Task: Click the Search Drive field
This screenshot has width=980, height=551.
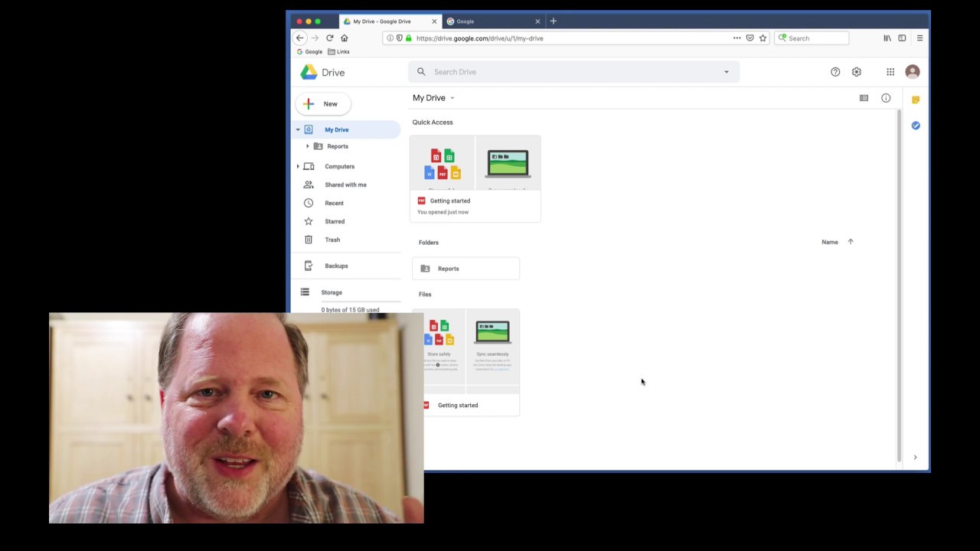Action: coord(574,72)
